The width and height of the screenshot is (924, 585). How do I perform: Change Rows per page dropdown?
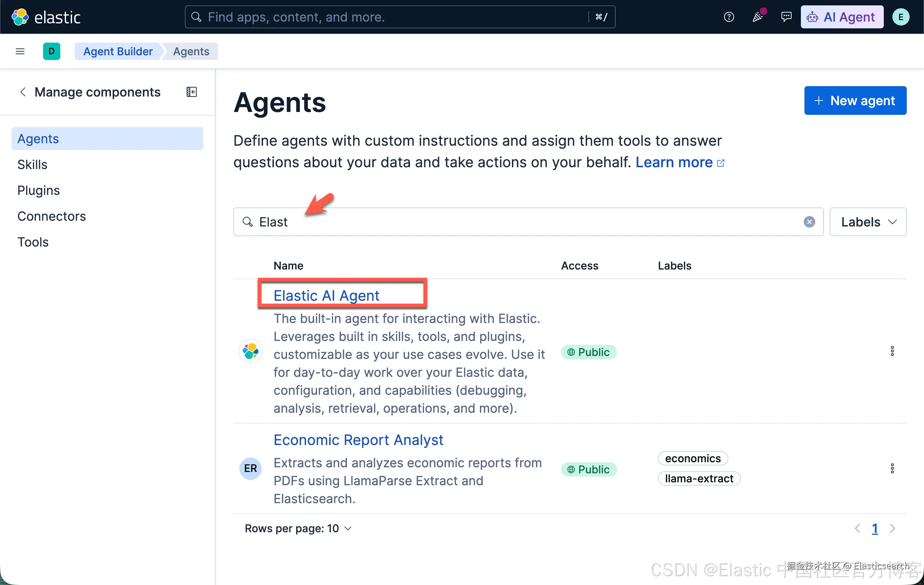[x=298, y=528]
